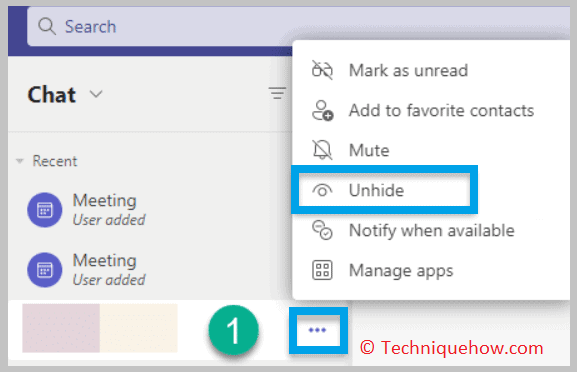Open the second Meeting chat's calendar avatar
Image resolution: width=577 pixels, height=372 pixels.
click(45, 270)
